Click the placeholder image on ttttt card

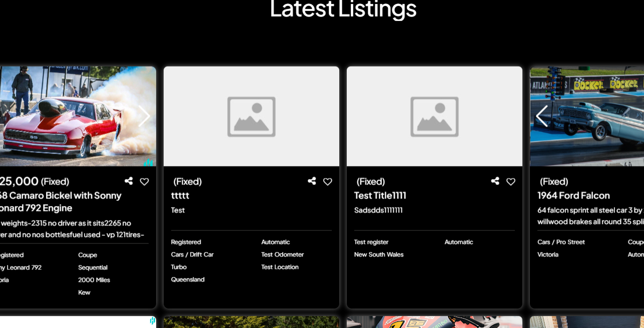tap(251, 116)
